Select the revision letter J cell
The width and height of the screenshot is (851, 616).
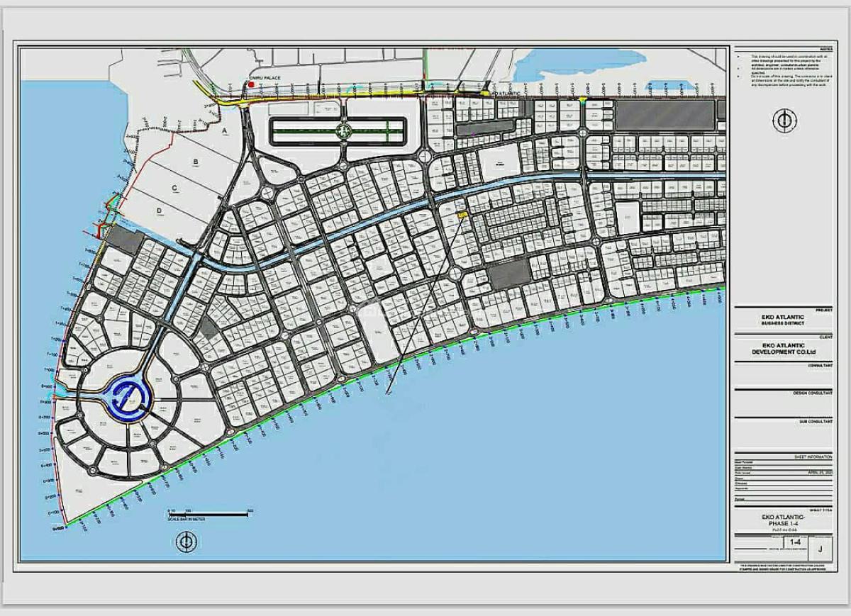click(x=821, y=548)
